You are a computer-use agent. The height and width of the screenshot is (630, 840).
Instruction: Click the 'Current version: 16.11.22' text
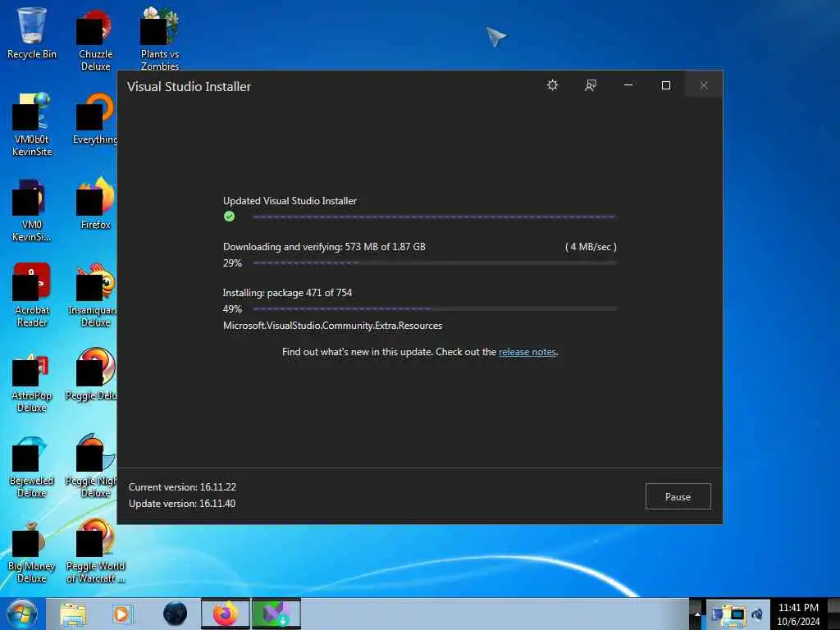click(x=182, y=487)
